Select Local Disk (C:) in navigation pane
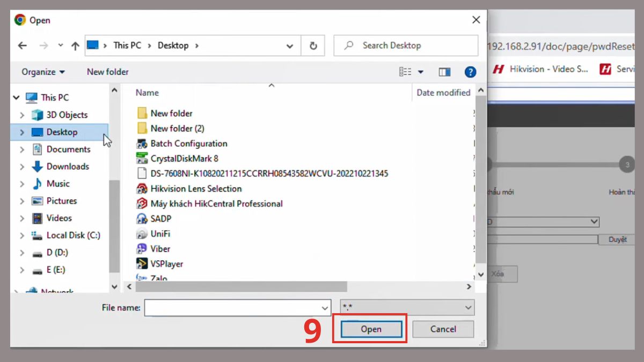 coord(73,235)
